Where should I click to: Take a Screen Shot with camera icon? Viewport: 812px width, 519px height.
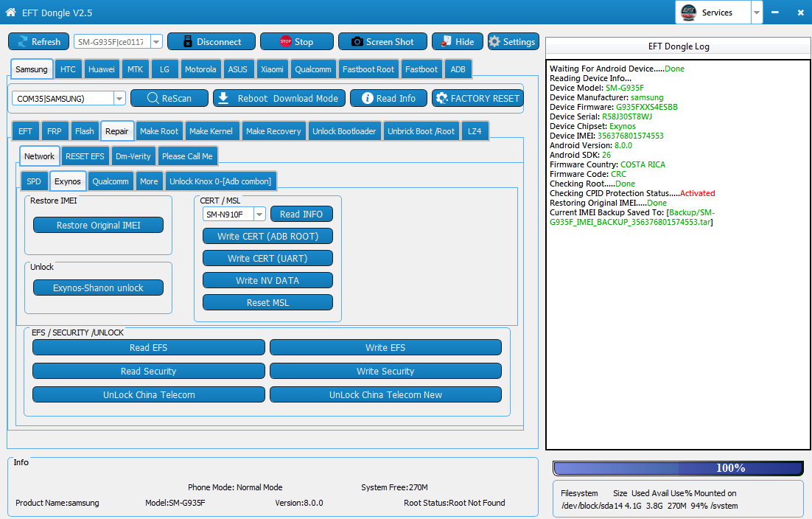[357, 42]
